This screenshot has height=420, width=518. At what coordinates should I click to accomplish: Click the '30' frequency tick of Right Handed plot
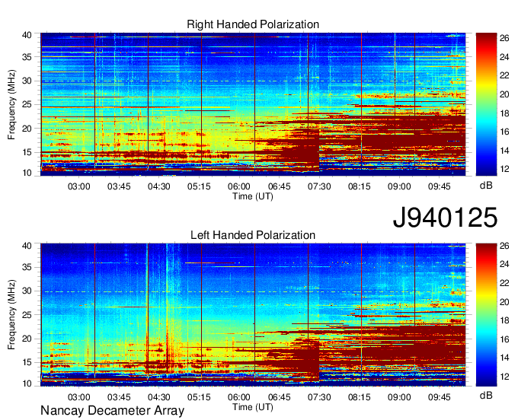[27, 81]
